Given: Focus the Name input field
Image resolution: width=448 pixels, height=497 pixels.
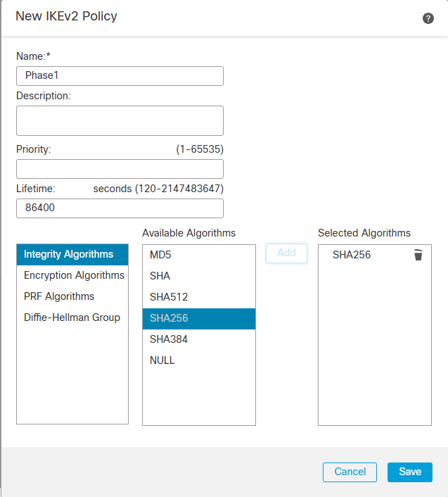Looking at the screenshot, I should pyautogui.click(x=120, y=76).
